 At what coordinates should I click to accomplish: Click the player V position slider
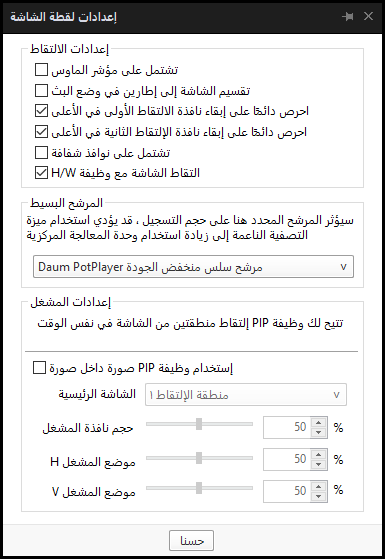pos(199,488)
